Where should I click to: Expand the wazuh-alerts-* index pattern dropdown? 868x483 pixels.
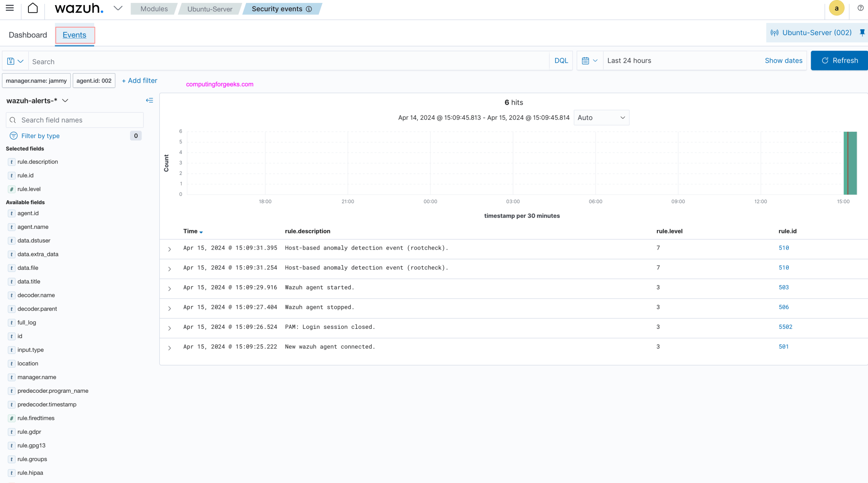(65, 100)
